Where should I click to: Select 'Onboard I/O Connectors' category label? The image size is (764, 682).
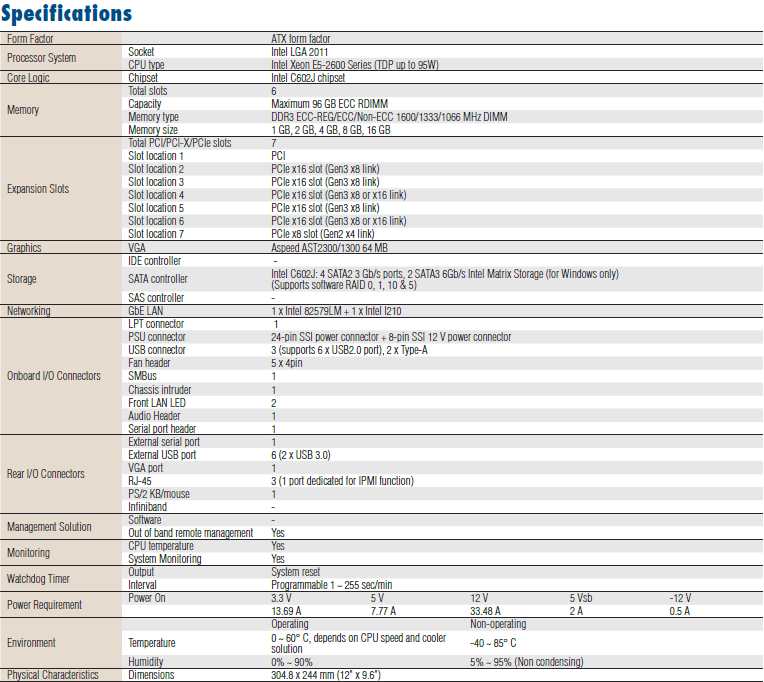tap(54, 376)
